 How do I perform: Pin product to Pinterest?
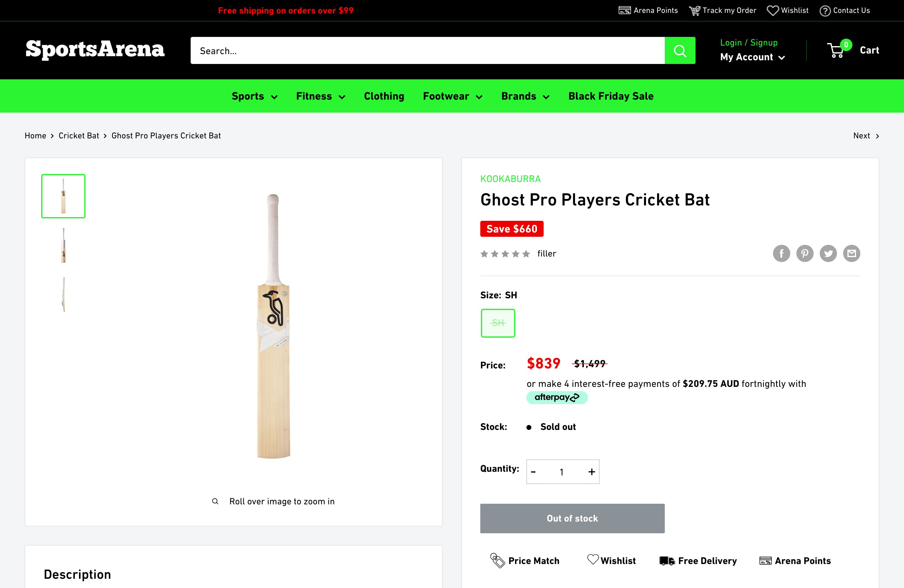pos(805,253)
